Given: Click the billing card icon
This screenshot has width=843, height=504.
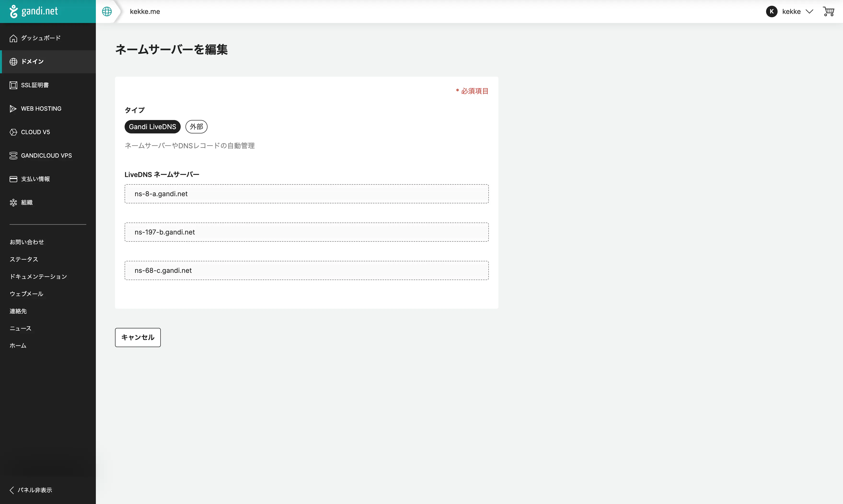Looking at the screenshot, I should (13, 179).
